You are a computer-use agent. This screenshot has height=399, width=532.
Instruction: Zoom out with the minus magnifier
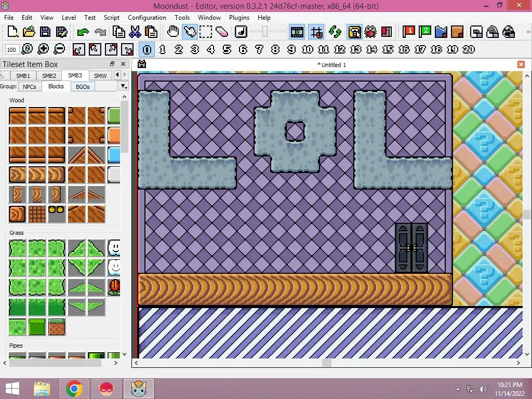[x=59, y=49]
